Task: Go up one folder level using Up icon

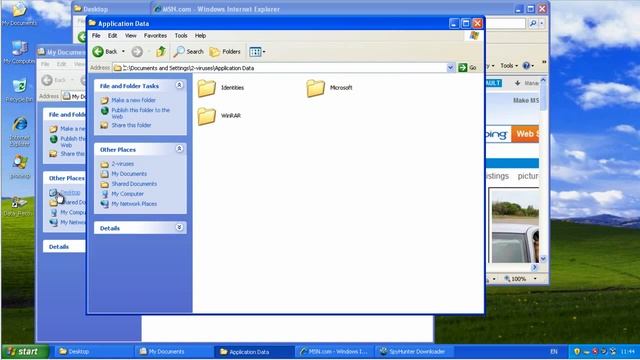Action: pyautogui.click(x=161, y=51)
